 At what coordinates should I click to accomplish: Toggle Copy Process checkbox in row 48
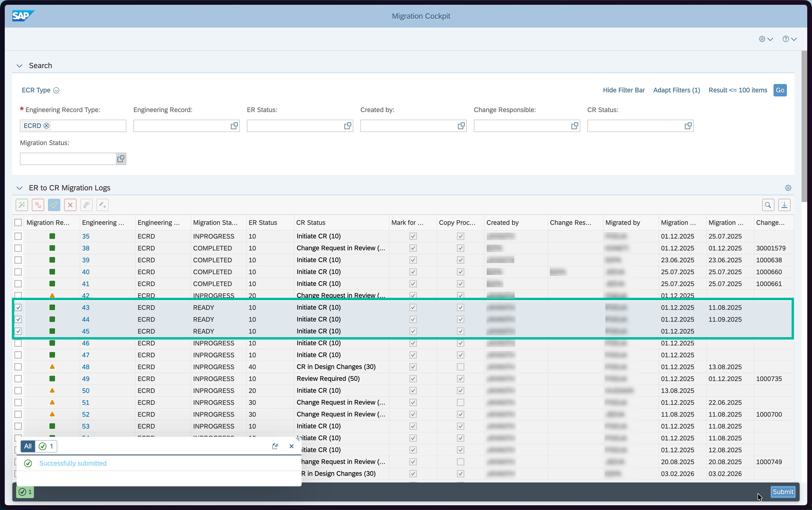[460, 367]
